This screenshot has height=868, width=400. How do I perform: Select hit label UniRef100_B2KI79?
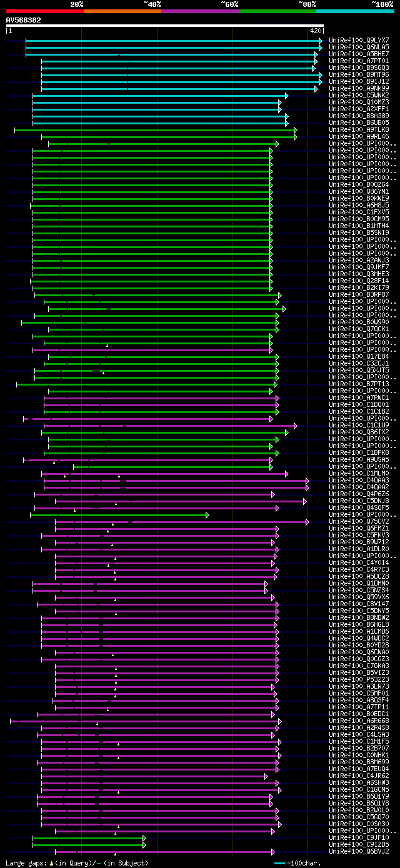pyautogui.click(x=359, y=287)
